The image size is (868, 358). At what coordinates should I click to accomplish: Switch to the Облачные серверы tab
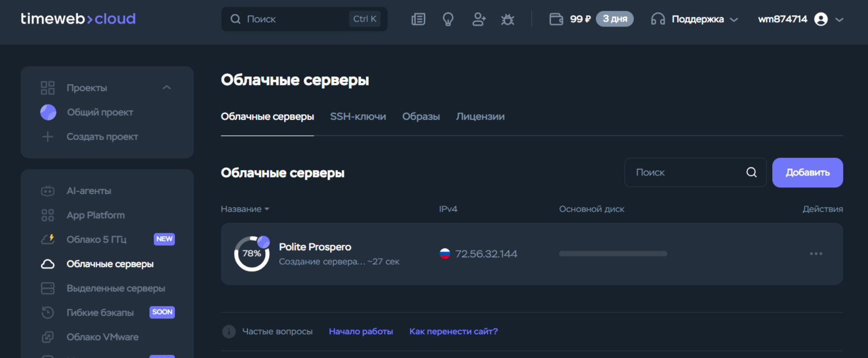[267, 116]
